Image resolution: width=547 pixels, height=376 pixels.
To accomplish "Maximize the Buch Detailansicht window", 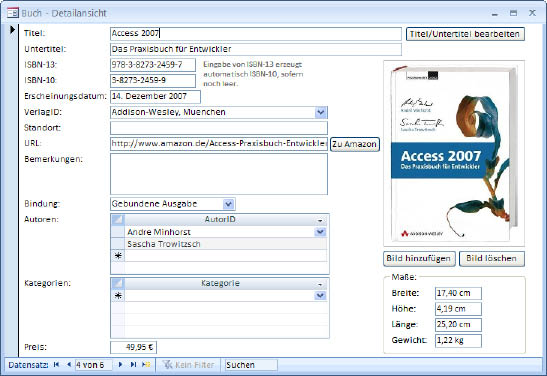I will coord(513,13).
